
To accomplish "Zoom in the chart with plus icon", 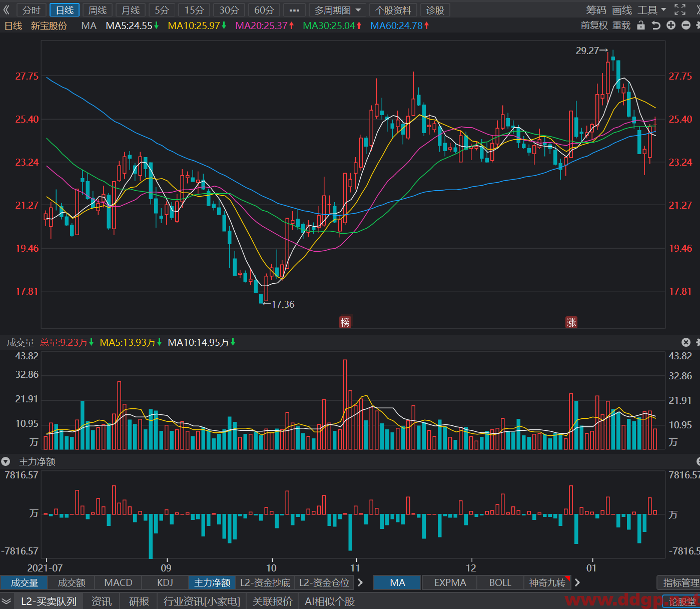I will [x=671, y=26].
